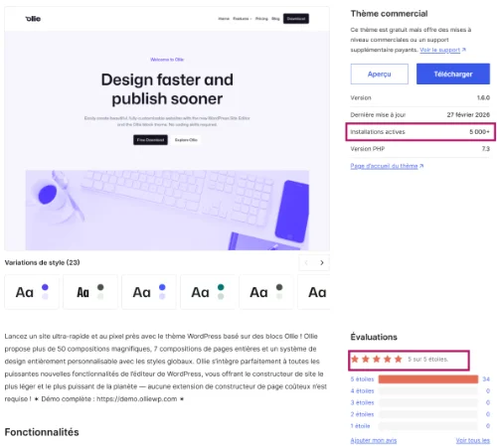
Task: Click the orange 5 étoiles rating bar
Action: (x=428, y=379)
